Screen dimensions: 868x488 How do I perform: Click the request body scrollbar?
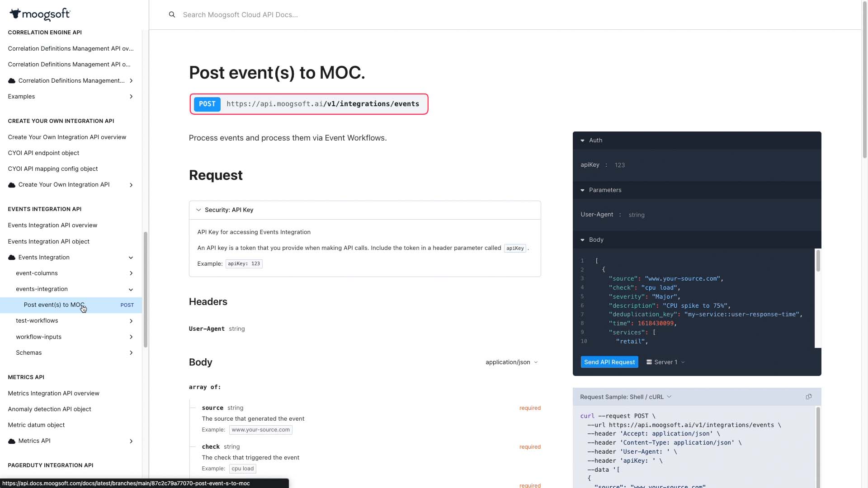click(818, 261)
